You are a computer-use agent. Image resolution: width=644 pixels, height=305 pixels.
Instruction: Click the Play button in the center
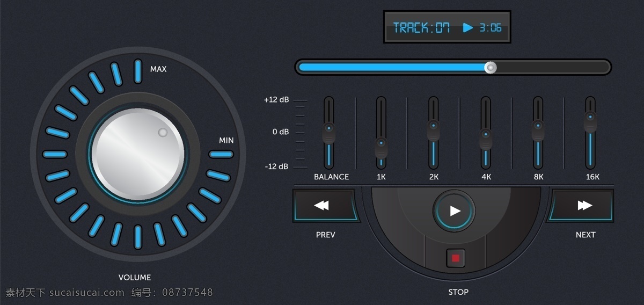pyautogui.click(x=455, y=211)
